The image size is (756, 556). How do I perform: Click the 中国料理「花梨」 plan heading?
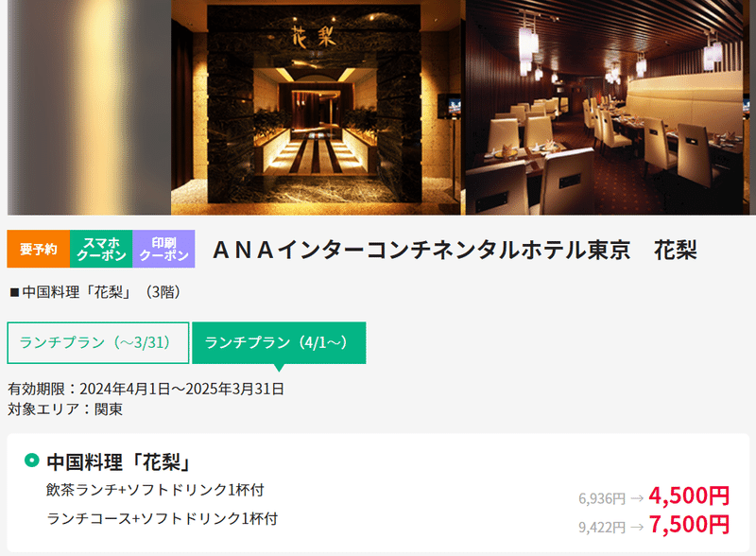tap(119, 461)
